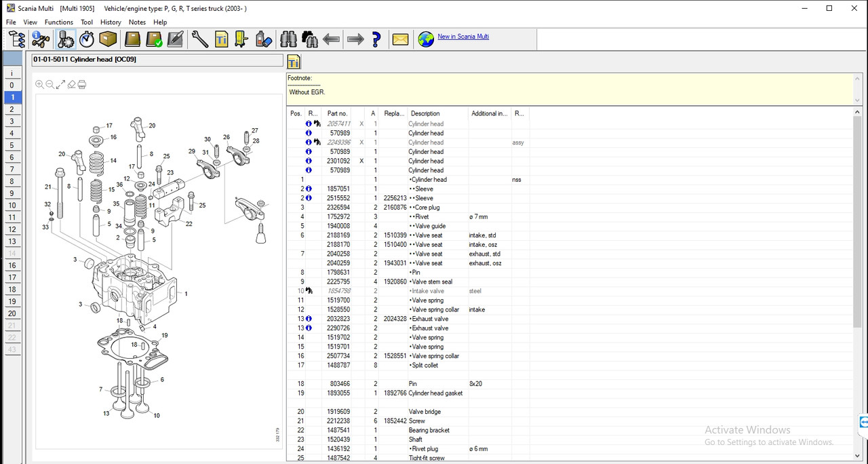Zoom out of the diagram
This screenshot has width=868, height=464.
[50, 84]
